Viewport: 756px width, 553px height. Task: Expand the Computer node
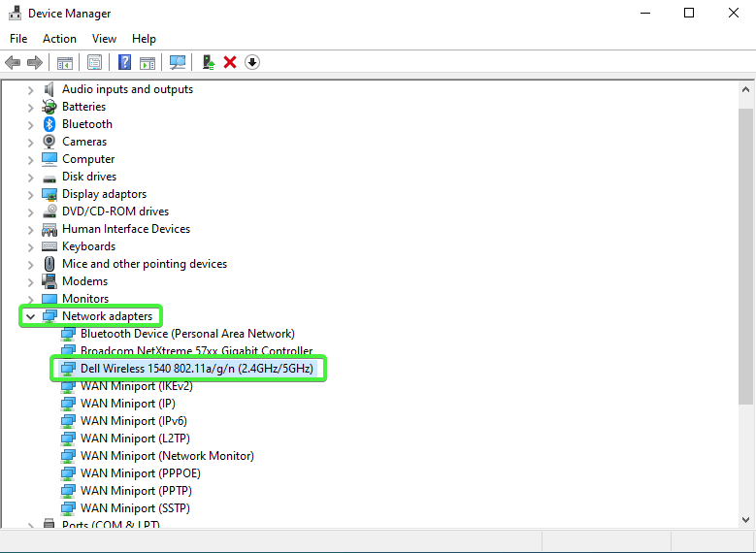(30, 159)
